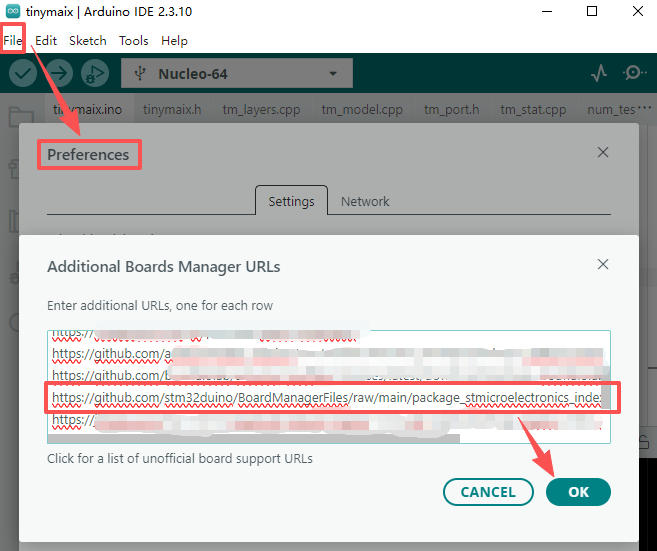Open the Edit menu

pos(46,41)
